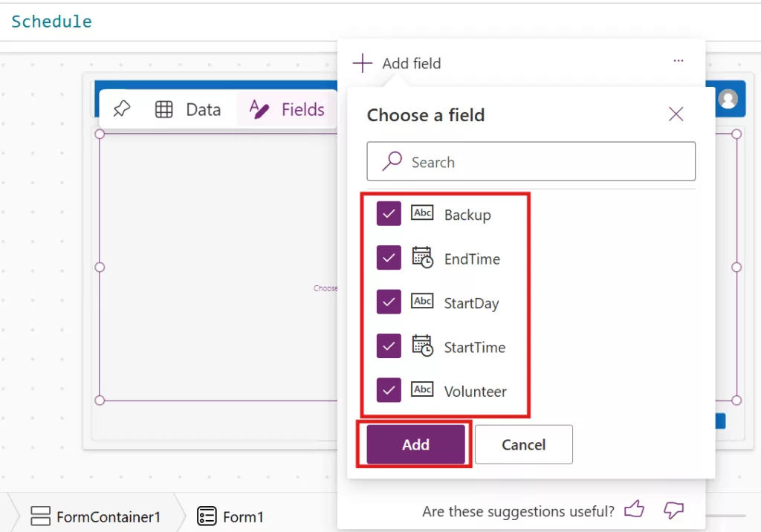
Task: Open the More options ellipsis menu
Action: pyautogui.click(x=678, y=61)
